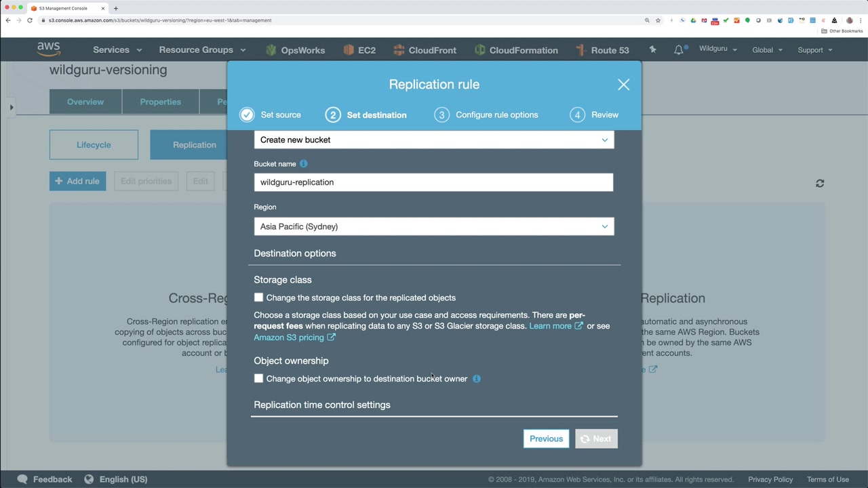868x488 pixels.
Task: Open the Learn more link
Action: click(555, 326)
